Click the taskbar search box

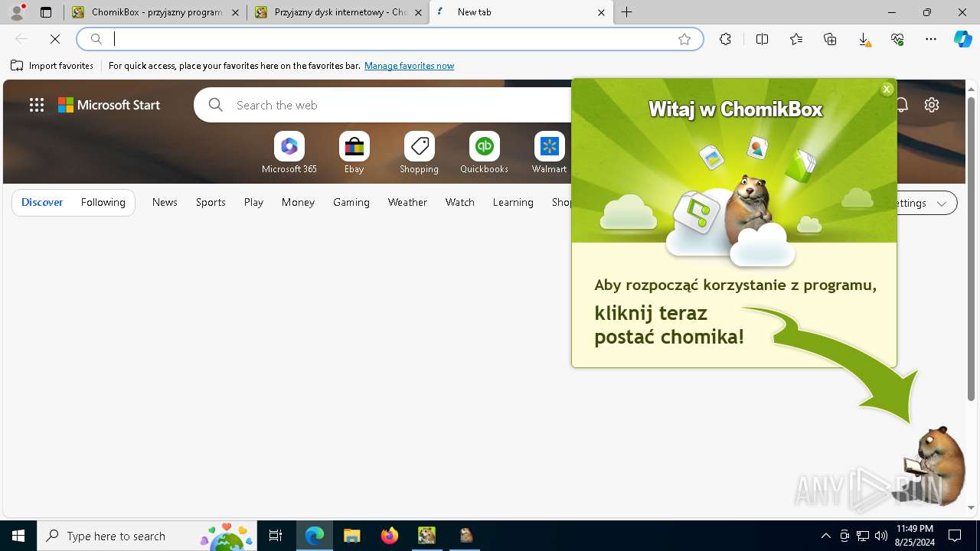tap(147, 536)
